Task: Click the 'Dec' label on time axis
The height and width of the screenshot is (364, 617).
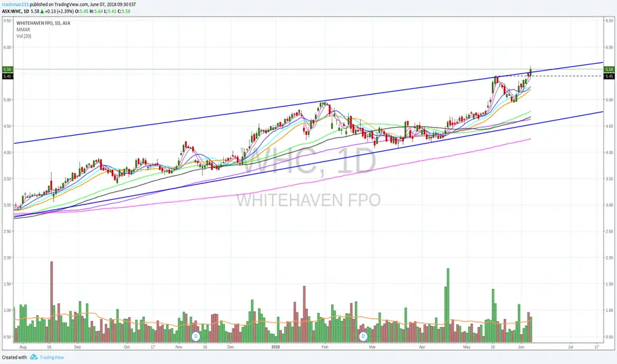Action: click(x=230, y=347)
